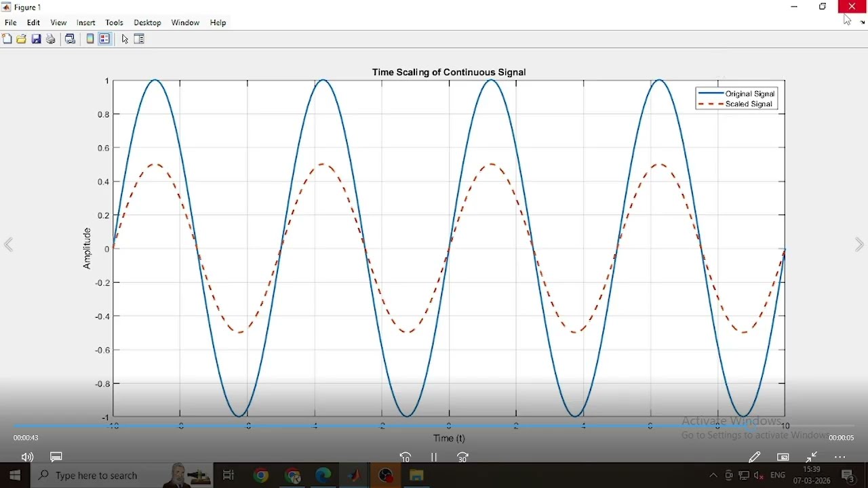Switch to MATLAB in the taskbar
The height and width of the screenshot is (488, 868).
(x=355, y=476)
